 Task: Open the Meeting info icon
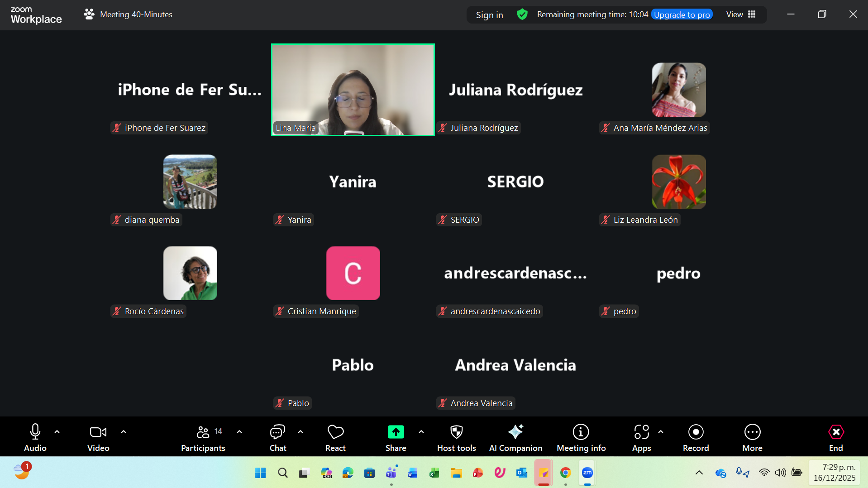(581, 432)
